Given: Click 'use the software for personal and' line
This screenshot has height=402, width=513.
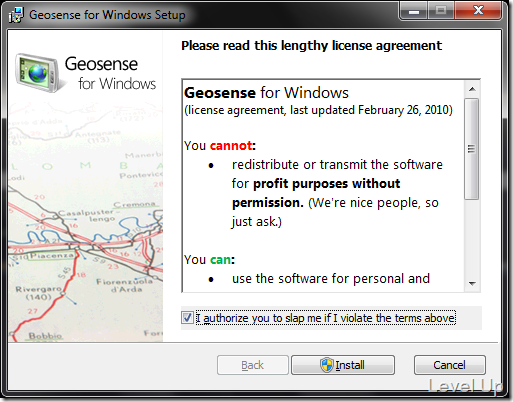Looking at the screenshot, I should pyautogui.click(x=331, y=279).
